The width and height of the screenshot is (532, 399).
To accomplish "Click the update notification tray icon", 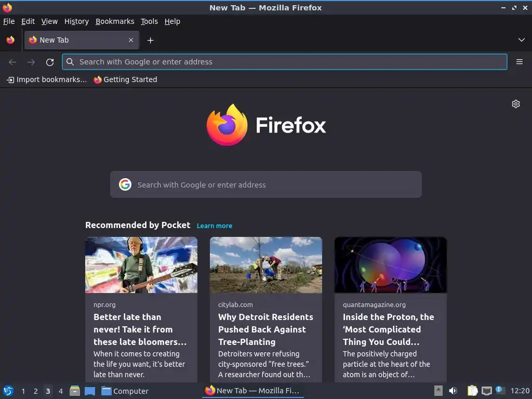I will click(x=500, y=390).
